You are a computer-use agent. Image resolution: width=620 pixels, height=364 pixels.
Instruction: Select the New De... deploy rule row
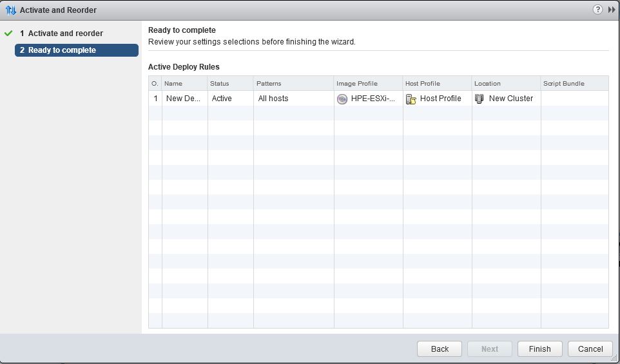[184, 99]
